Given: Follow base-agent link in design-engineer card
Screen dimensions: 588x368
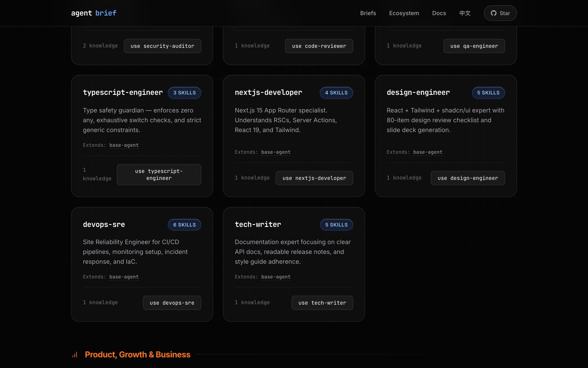Looking at the screenshot, I should 428,152.
